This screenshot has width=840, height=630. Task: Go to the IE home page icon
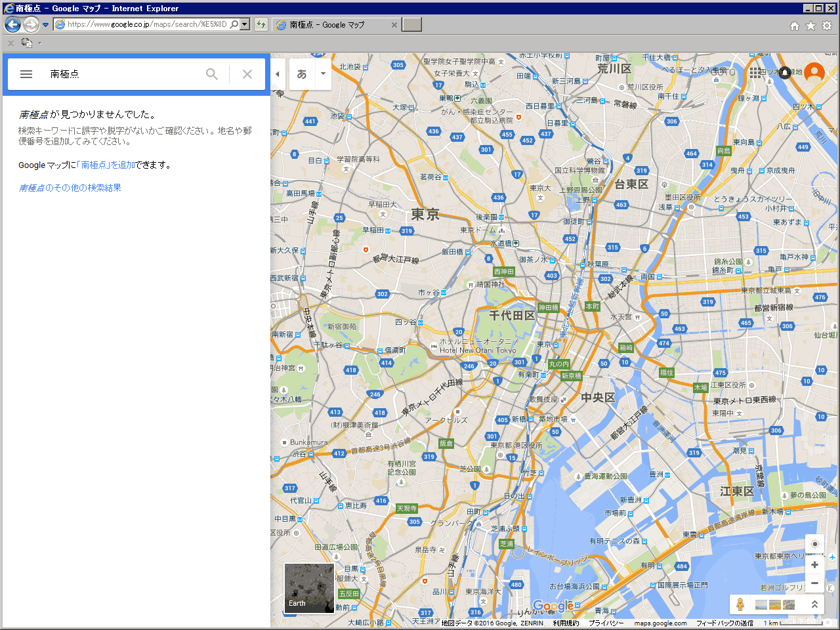[795, 26]
